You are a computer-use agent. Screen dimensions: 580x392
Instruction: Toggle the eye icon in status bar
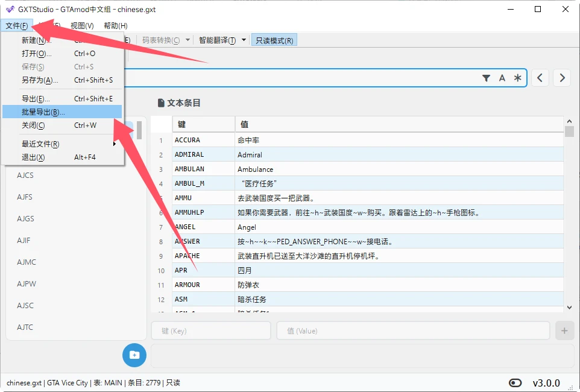click(515, 383)
